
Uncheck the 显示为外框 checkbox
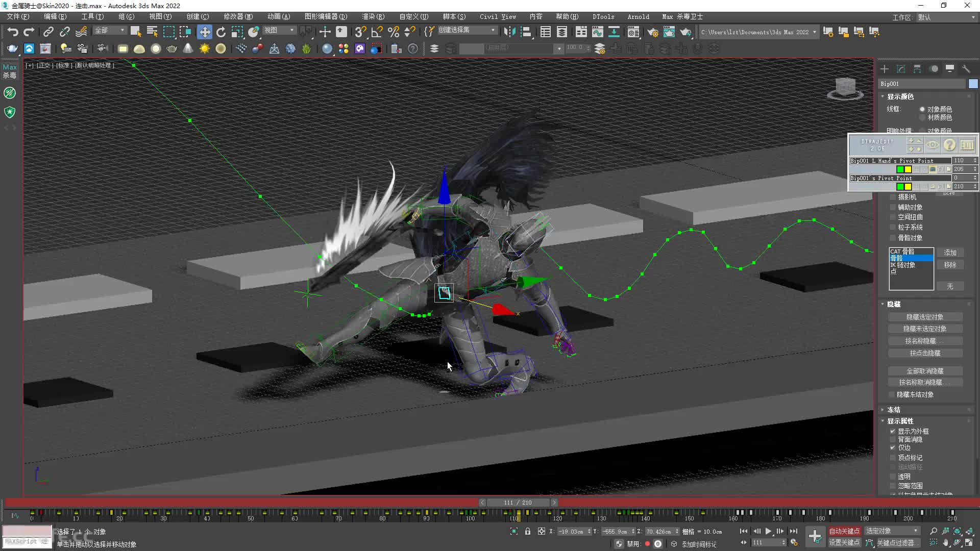893,431
